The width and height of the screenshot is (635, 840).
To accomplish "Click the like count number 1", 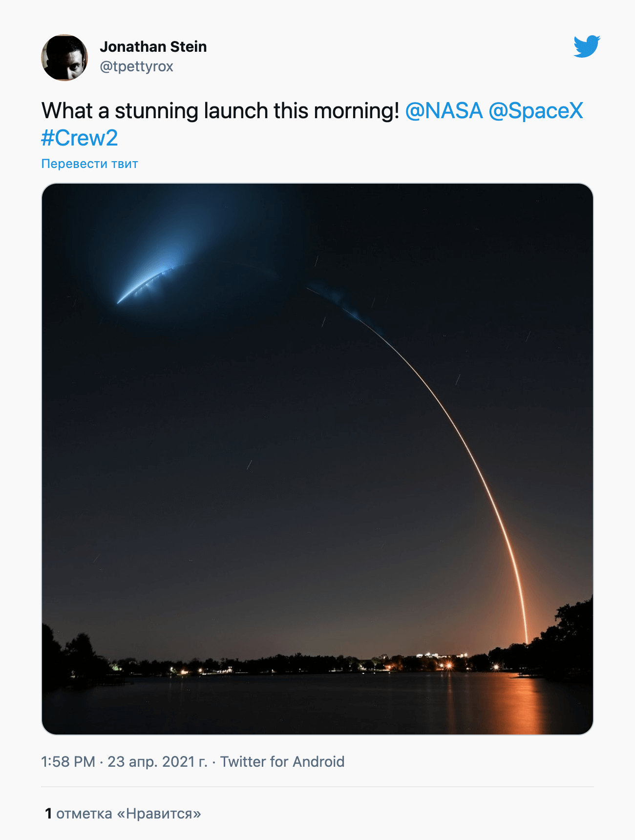I will [48, 814].
